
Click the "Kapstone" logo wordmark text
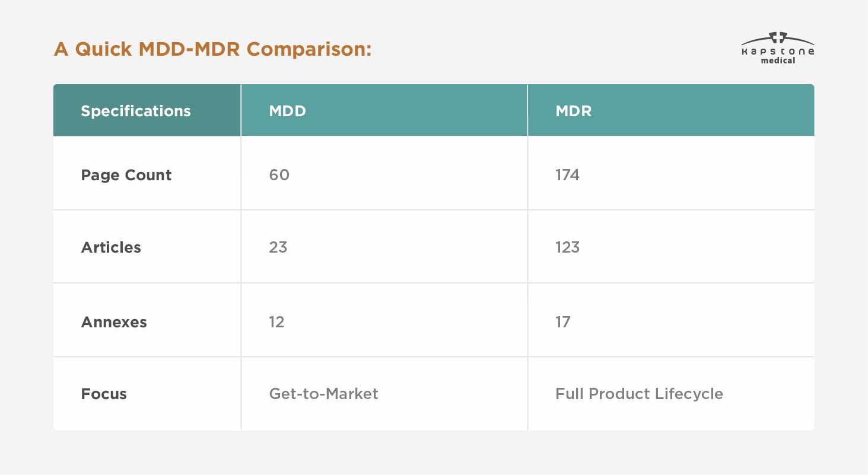click(x=777, y=52)
